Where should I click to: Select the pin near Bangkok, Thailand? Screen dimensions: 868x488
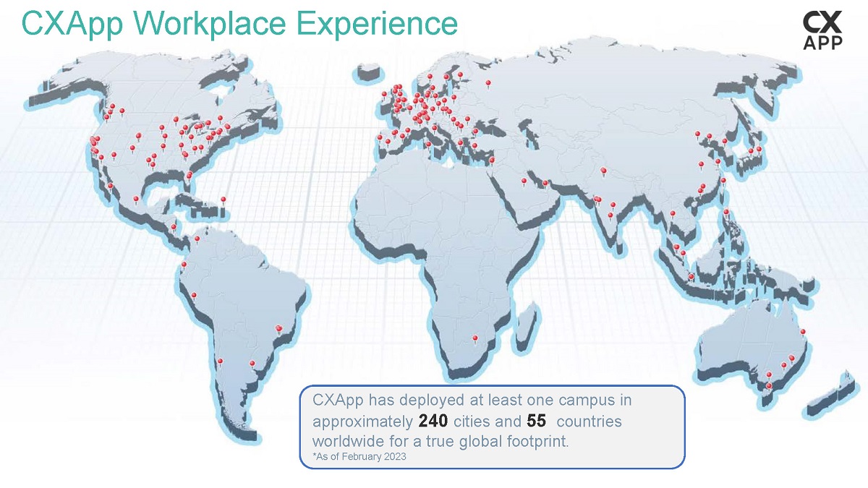pos(673,215)
